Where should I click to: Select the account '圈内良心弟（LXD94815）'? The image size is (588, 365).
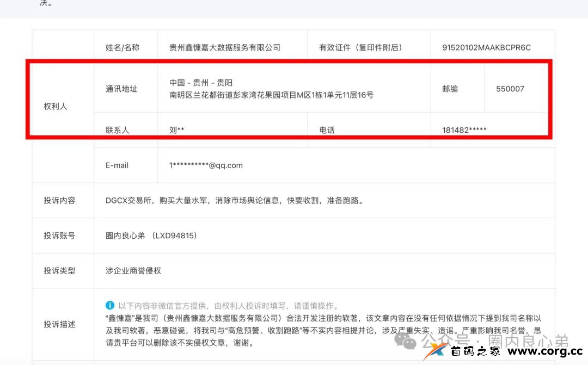pos(151,236)
